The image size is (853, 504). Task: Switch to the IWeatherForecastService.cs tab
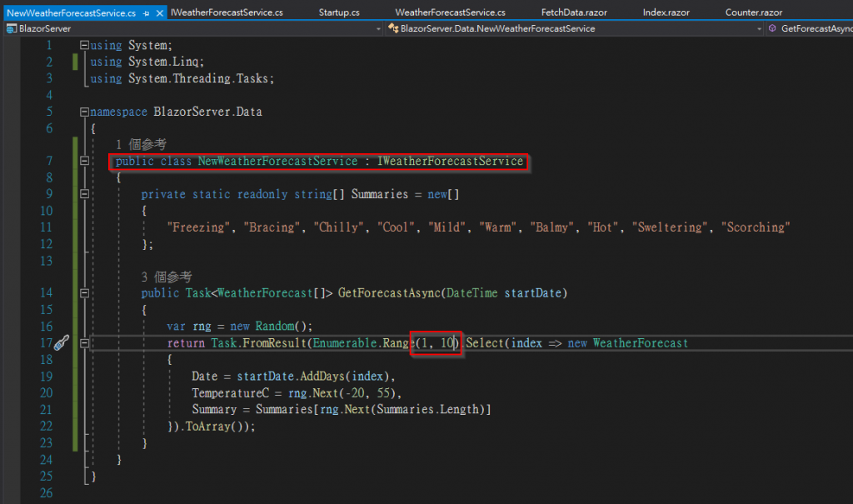227,12
